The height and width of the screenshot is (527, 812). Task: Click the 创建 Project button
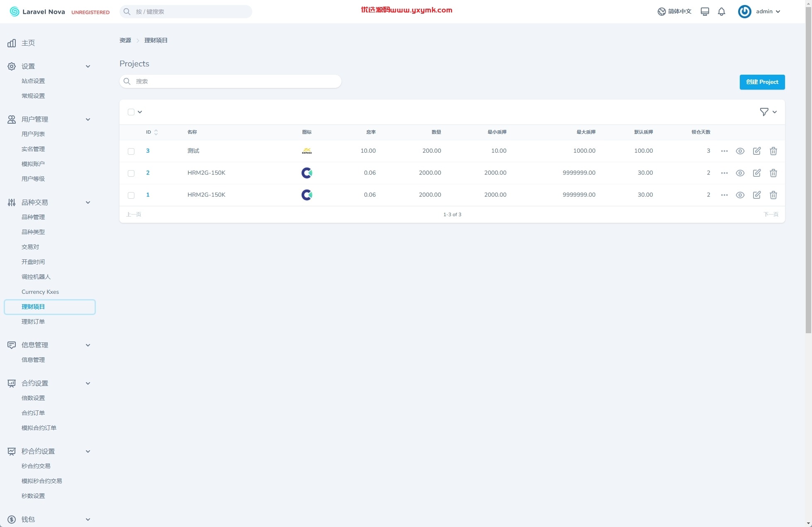click(762, 82)
